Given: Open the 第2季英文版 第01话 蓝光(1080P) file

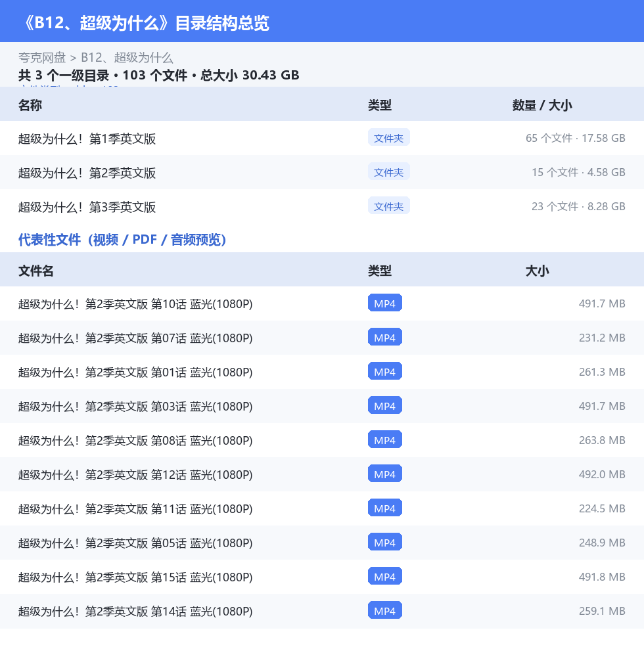Looking at the screenshot, I should pos(135,372).
